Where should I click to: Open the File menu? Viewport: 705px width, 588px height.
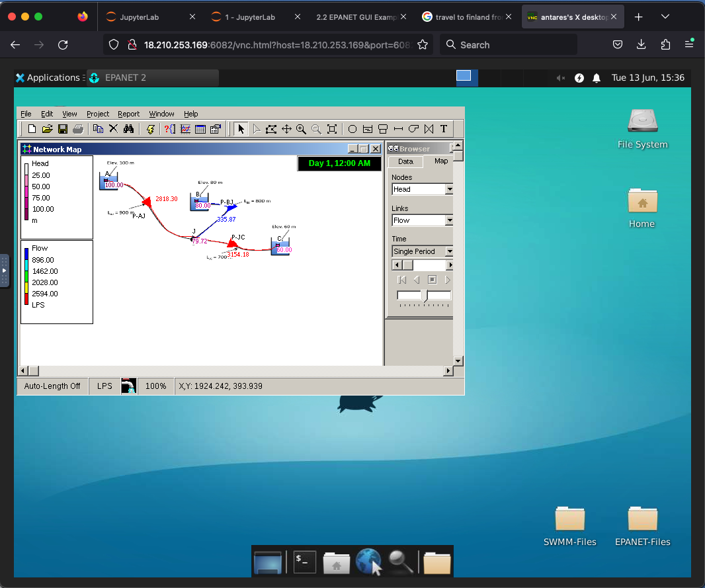coord(26,114)
